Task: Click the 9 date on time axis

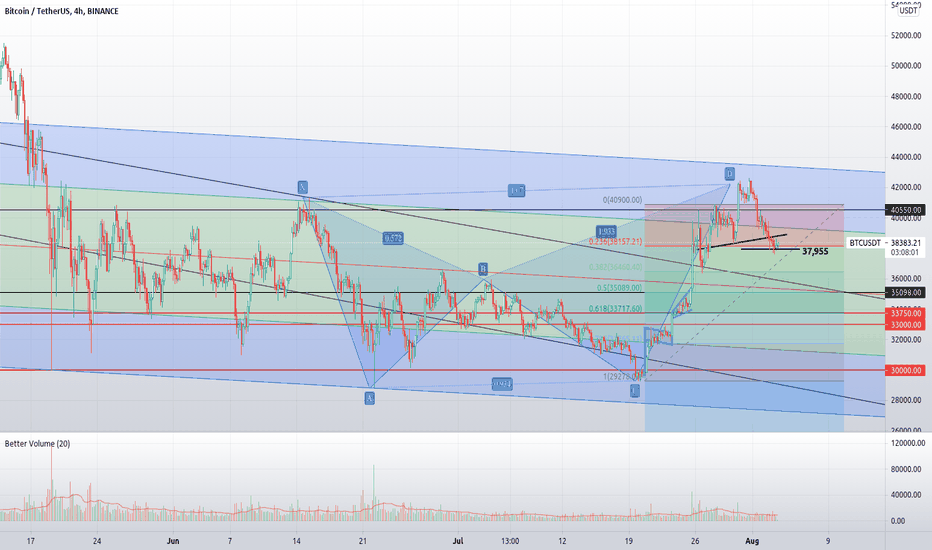Action: coord(828,541)
